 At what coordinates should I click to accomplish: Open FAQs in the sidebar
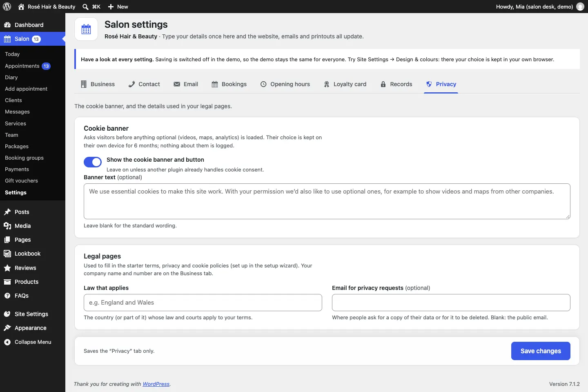(33, 296)
